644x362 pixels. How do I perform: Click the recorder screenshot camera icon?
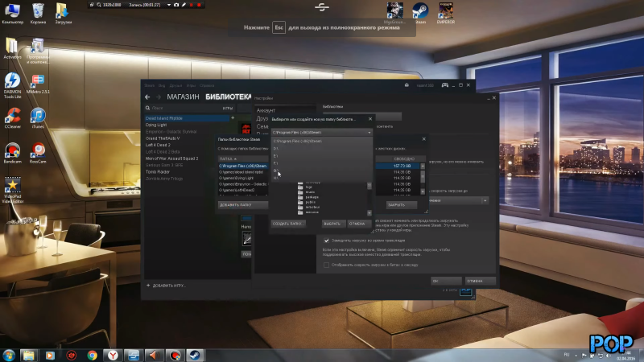click(176, 5)
